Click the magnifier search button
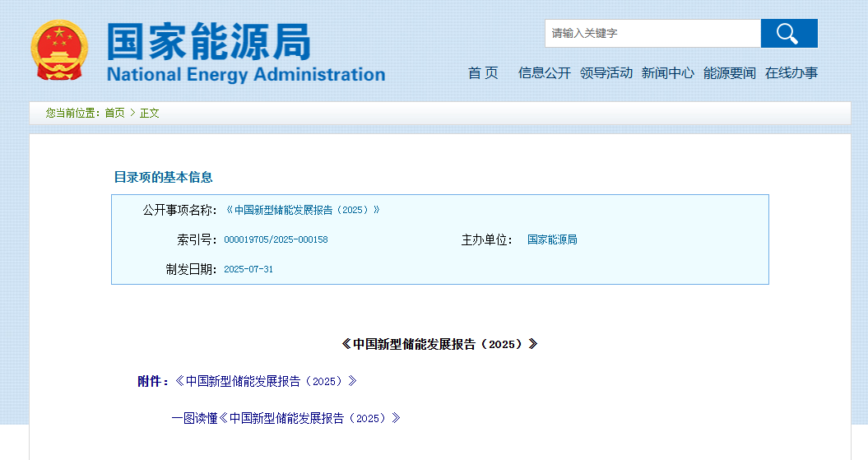This screenshot has width=868, height=460. point(788,34)
